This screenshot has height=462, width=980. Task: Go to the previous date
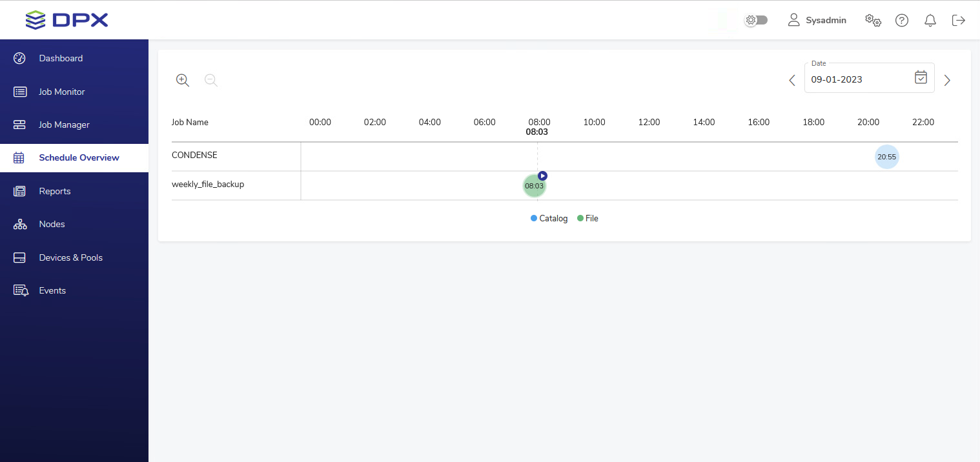792,81
